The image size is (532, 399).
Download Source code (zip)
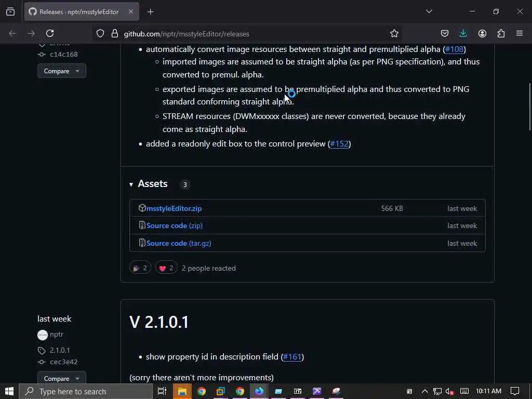click(175, 225)
